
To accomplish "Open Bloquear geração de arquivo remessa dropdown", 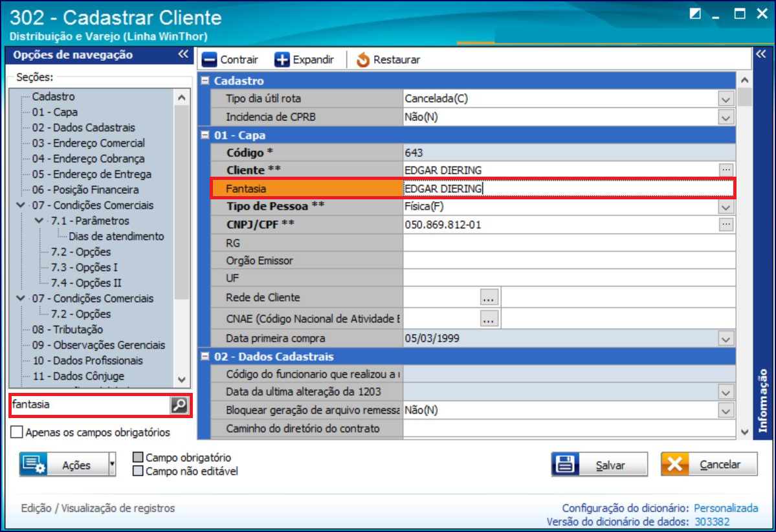I will 726,410.
